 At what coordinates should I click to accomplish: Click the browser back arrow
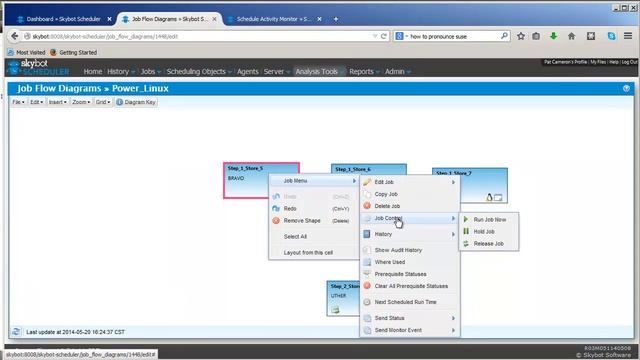(14, 36)
